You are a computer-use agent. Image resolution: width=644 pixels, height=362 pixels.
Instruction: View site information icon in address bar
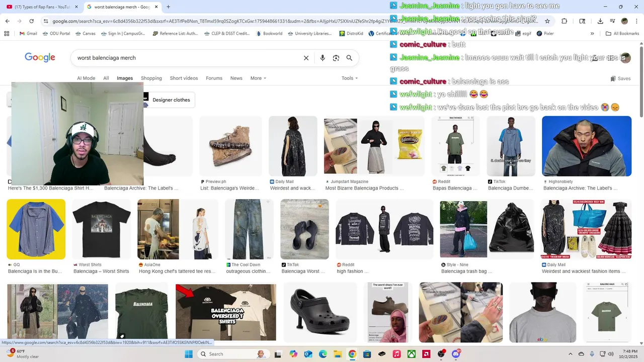pyautogui.click(x=46, y=21)
